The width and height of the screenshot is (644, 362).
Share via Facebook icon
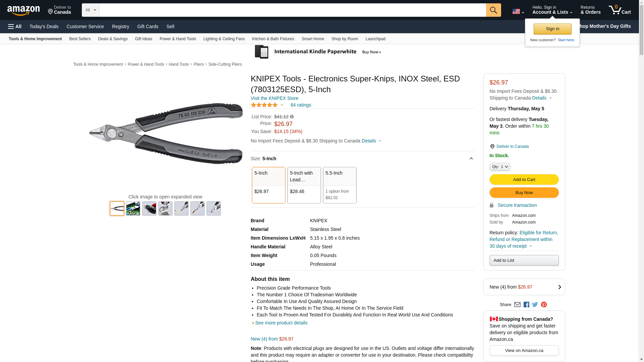coord(526,305)
